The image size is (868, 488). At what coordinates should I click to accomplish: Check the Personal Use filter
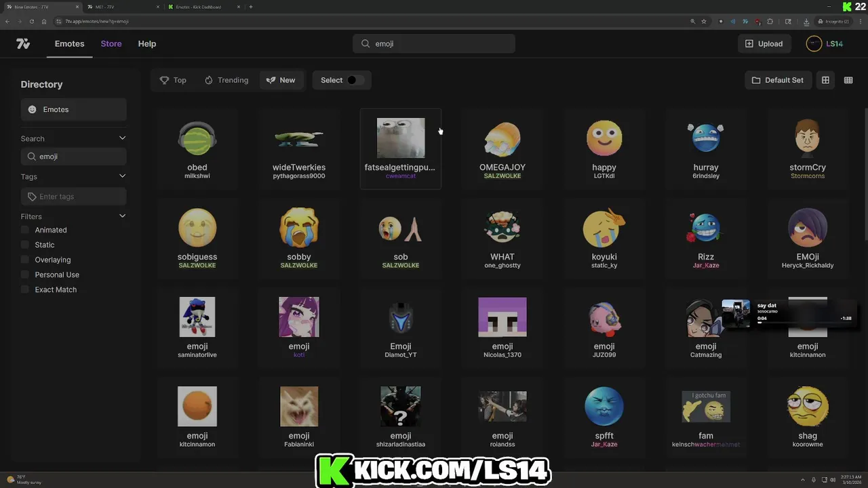click(x=25, y=274)
